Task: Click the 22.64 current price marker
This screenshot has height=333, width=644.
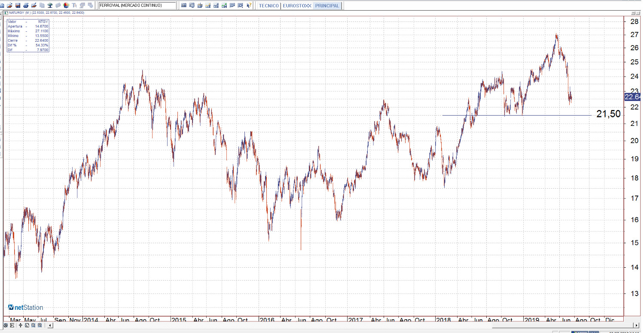Action: [632, 97]
